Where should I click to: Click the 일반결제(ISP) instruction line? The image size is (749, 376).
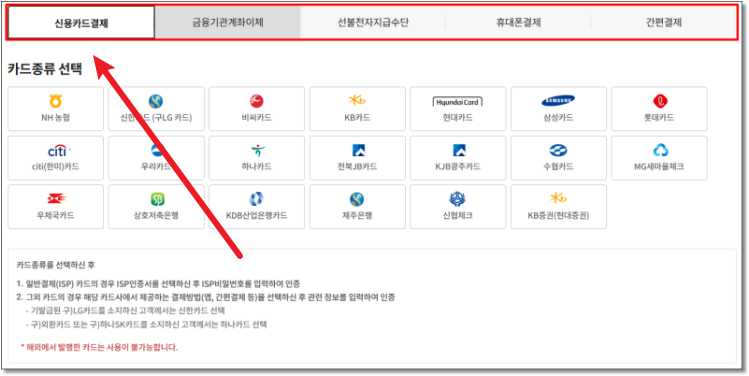[x=158, y=284]
